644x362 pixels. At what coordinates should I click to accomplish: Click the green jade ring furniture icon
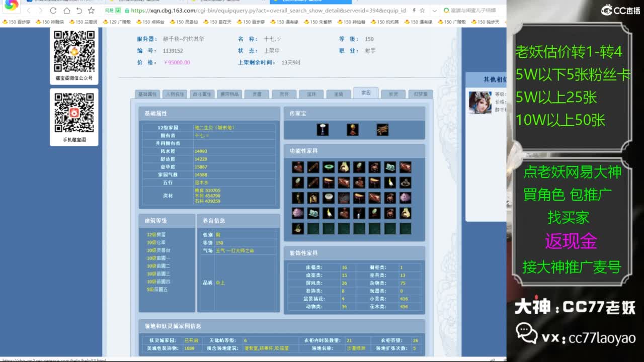point(329,167)
